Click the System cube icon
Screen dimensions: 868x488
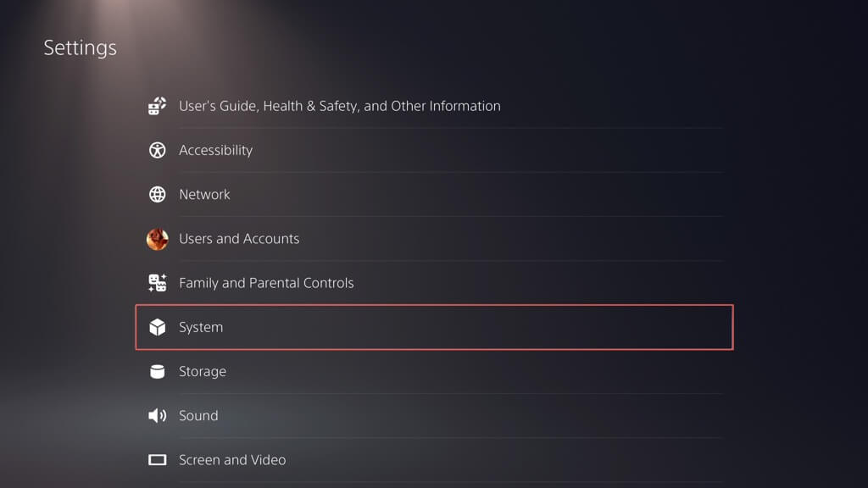coord(158,327)
